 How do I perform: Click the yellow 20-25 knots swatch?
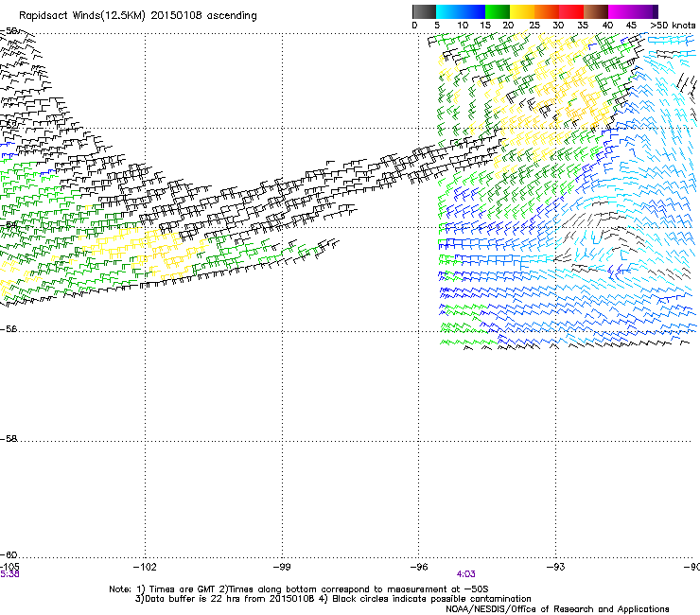point(522,11)
